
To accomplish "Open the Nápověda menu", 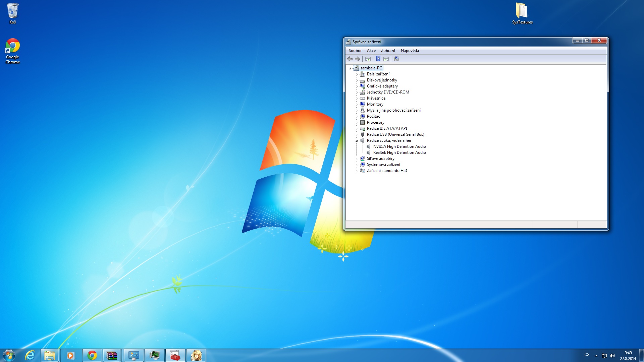I will (x=410, y=51).
